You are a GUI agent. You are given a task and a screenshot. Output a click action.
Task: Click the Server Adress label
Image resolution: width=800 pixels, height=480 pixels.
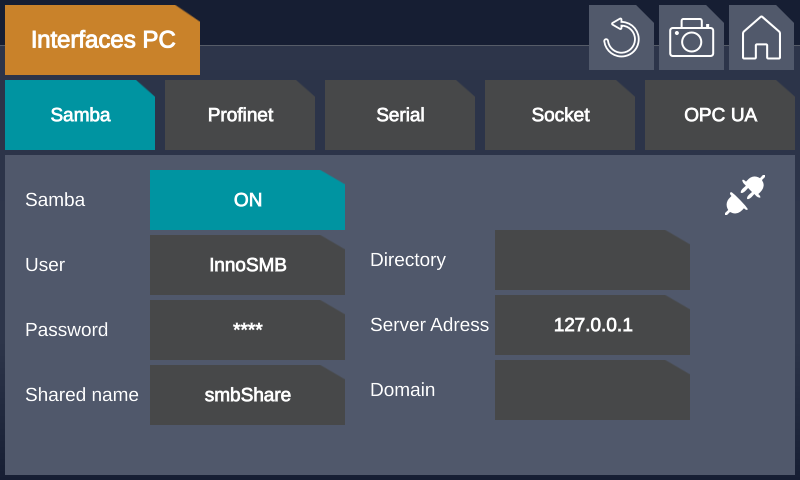coord(429,325)
